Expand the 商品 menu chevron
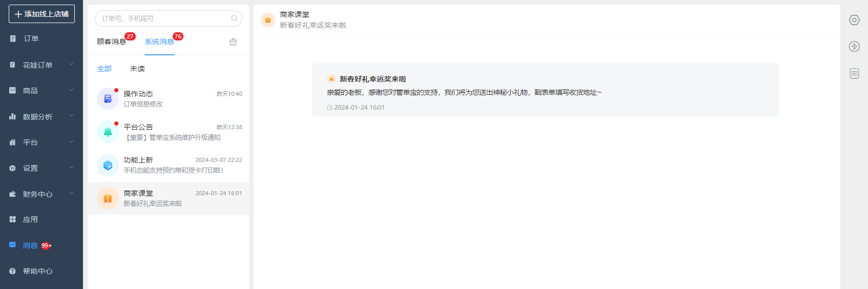 71,90
